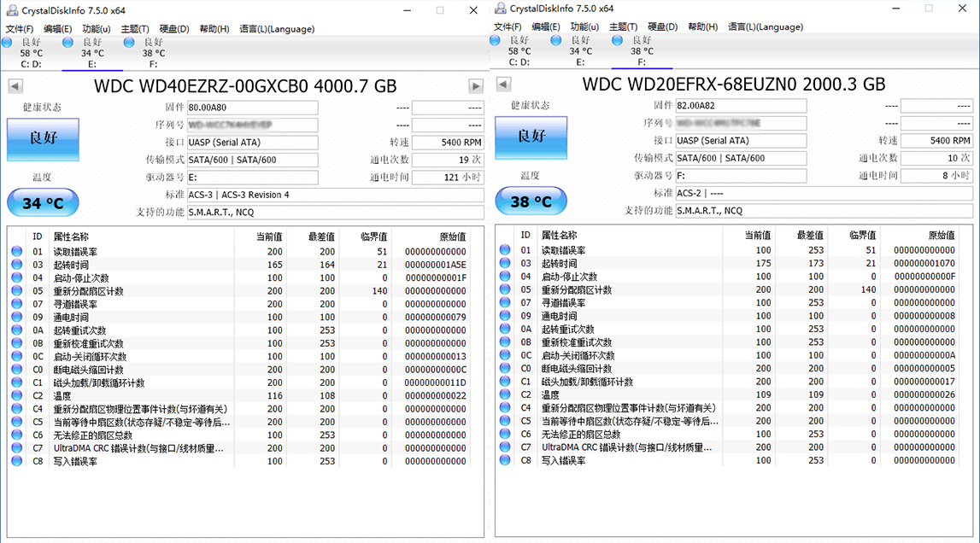Screen dimensions: 980x543
Task: Click status dot for 写入错误率 in left window
Action: click(x=17, y=461)
